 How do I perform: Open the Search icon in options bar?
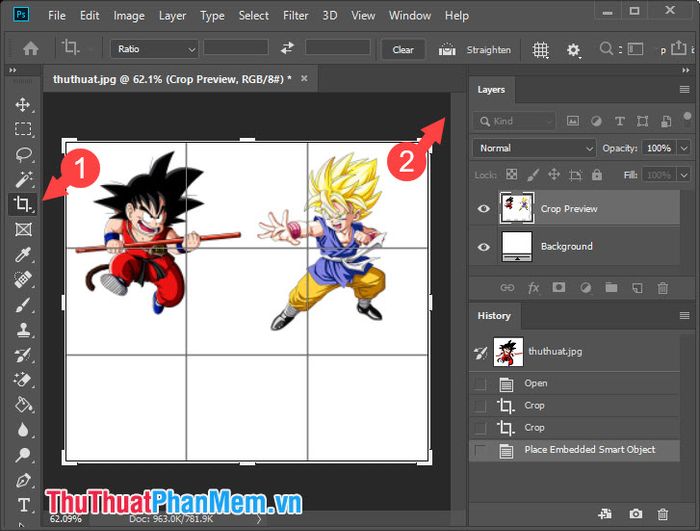click(x=606, y=48)
